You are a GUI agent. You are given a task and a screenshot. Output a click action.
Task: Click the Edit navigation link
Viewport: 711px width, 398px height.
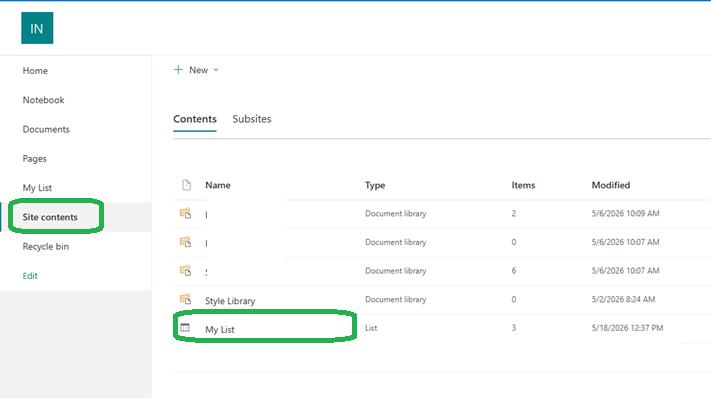click(x=30, y=276)
